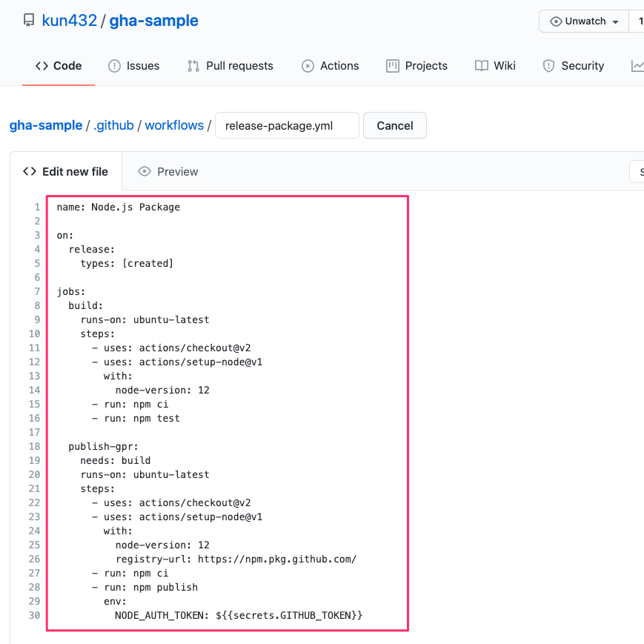
Task: Click the repository book icon beside kun432
Action: click(x=29, y=21)
